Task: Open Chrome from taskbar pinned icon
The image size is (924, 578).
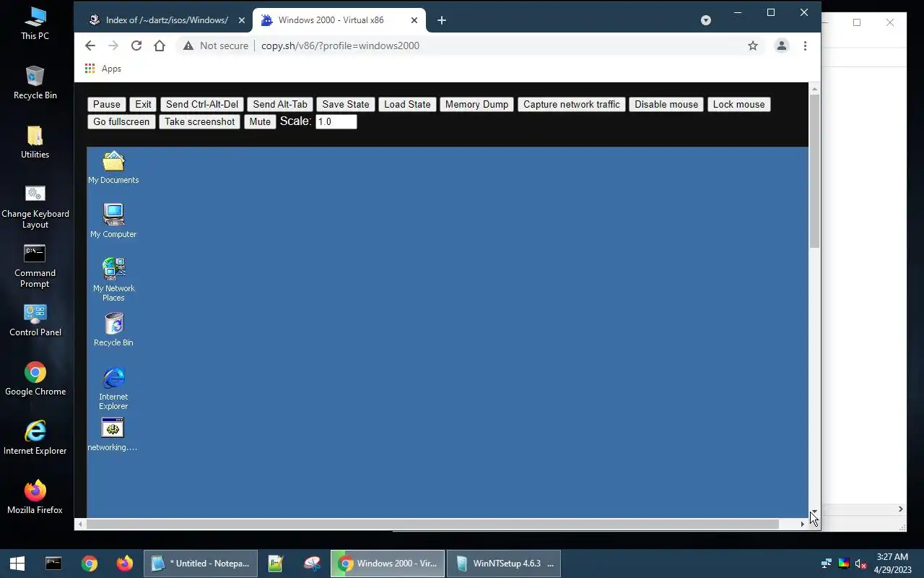Action: coord(90,564)
